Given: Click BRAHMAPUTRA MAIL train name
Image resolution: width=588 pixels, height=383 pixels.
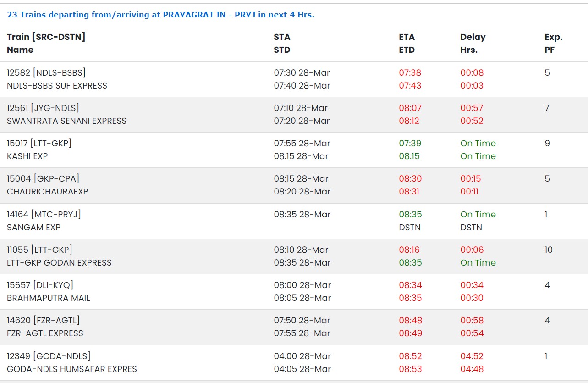Looking at the screenshot, I should pos(49,298).
